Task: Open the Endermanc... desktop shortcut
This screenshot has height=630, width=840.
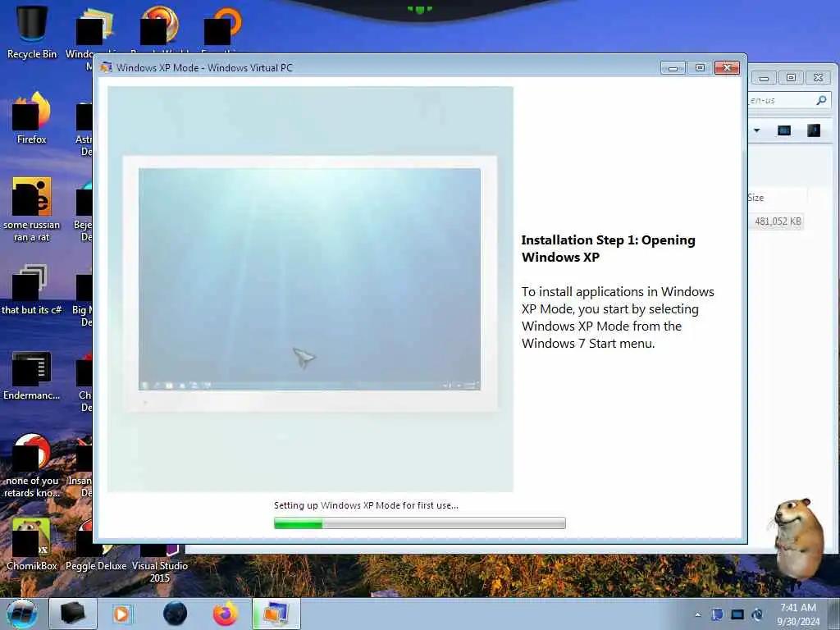Action: [32, 375]
